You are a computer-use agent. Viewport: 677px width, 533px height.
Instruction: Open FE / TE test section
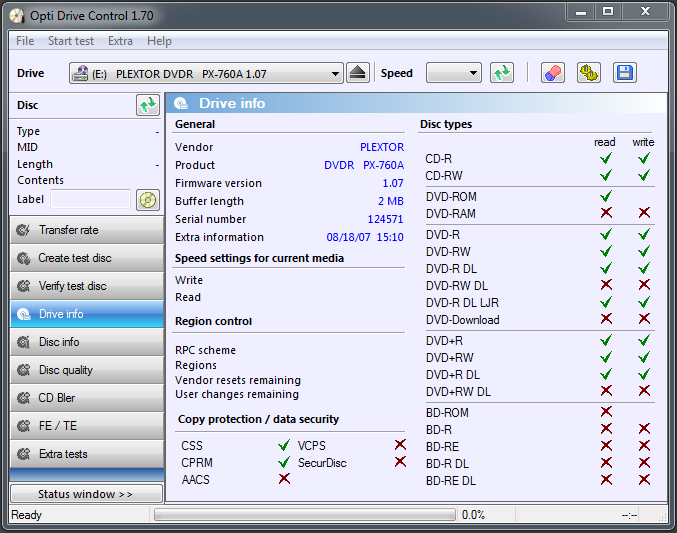(x=87, y=426)
